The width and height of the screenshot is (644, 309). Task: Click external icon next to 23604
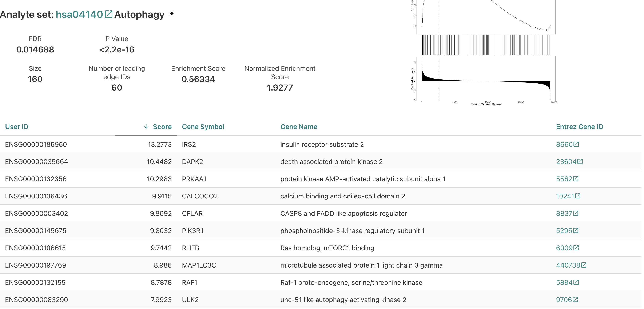[580, 161]
